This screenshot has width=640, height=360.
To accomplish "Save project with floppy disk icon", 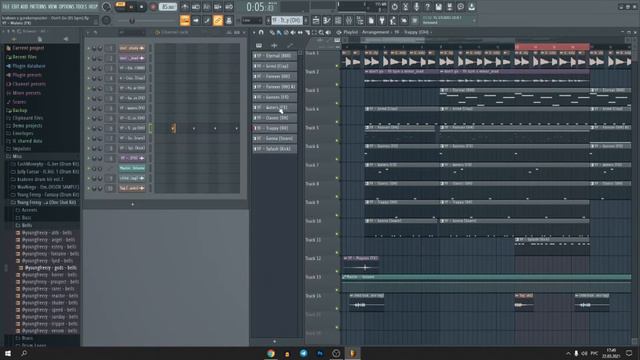I will (438, 7).
